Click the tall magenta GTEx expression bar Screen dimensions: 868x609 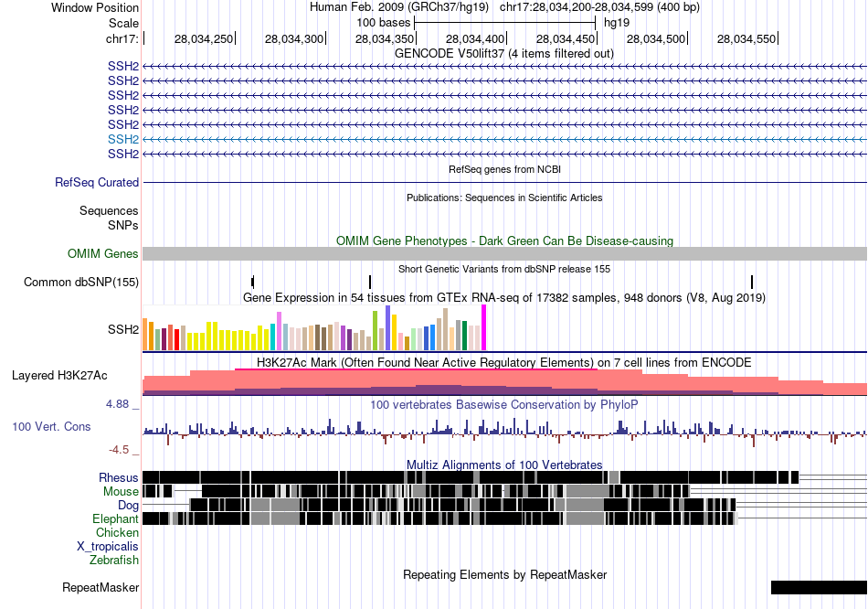484,327
